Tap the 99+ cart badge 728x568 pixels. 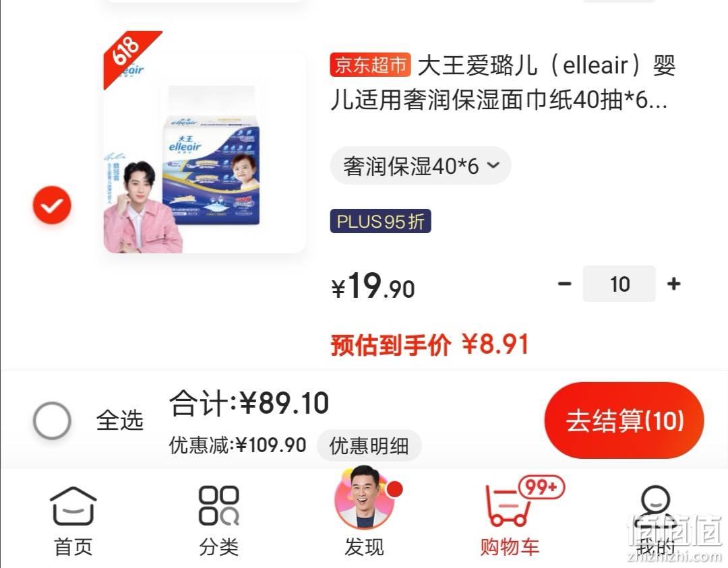[541, 487]
